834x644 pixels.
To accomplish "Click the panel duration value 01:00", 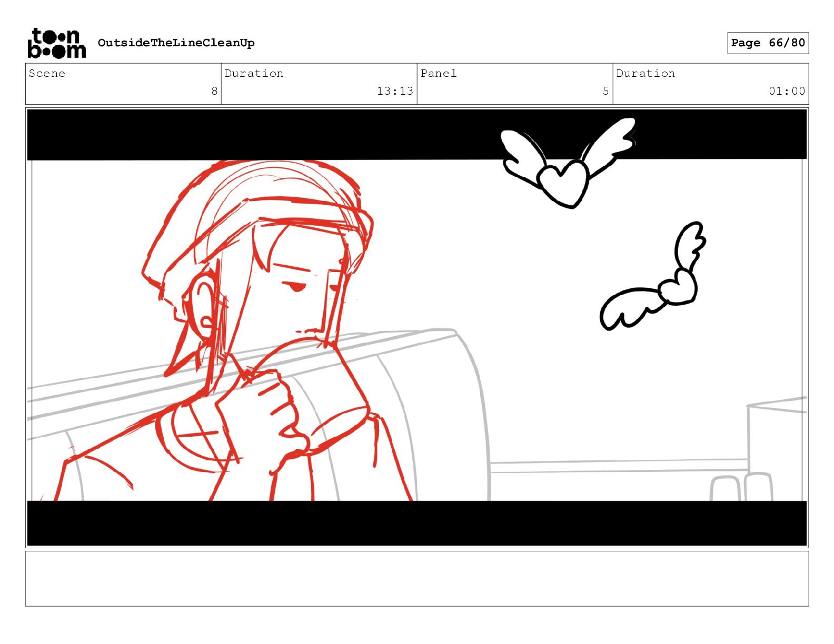I will click(787, 91).
